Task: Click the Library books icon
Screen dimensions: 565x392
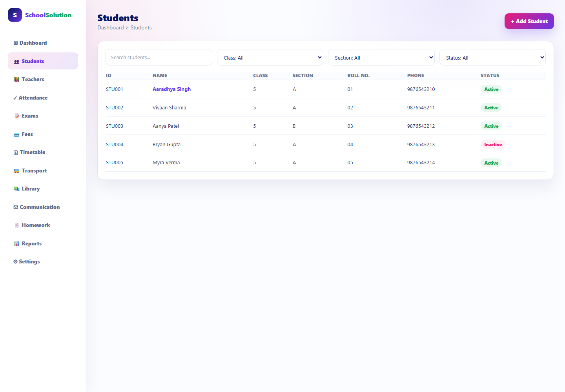Action: [x=16, y=189]
